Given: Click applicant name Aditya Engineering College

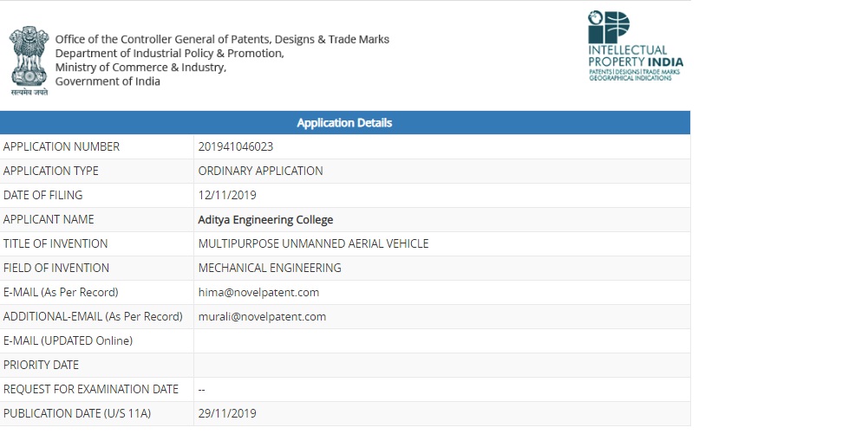Looking at the screenshot, I should 265,220.
